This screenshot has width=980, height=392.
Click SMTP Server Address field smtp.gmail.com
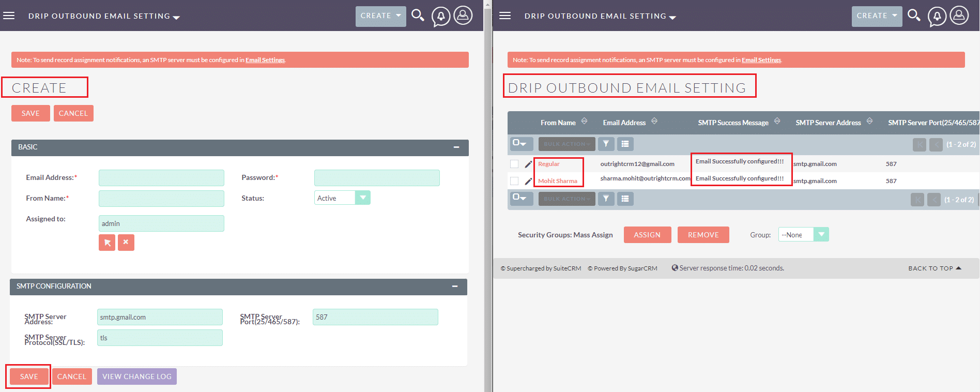160,317
